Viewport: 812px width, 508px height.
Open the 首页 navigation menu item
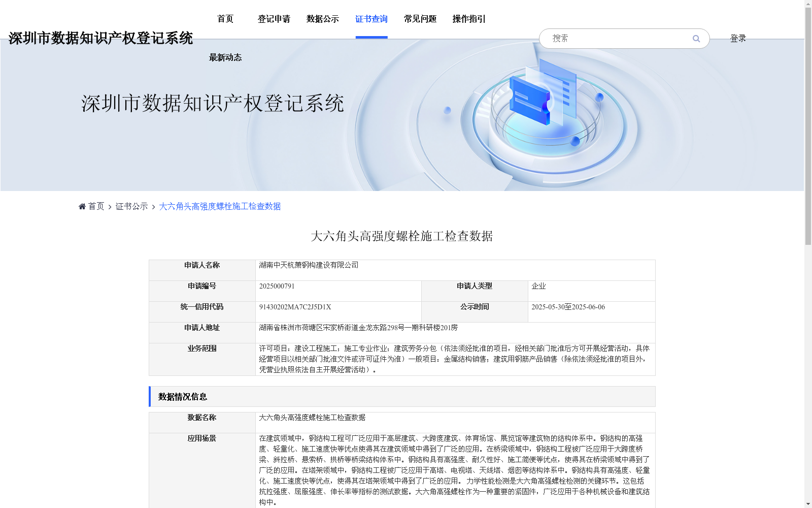point(225,19)
